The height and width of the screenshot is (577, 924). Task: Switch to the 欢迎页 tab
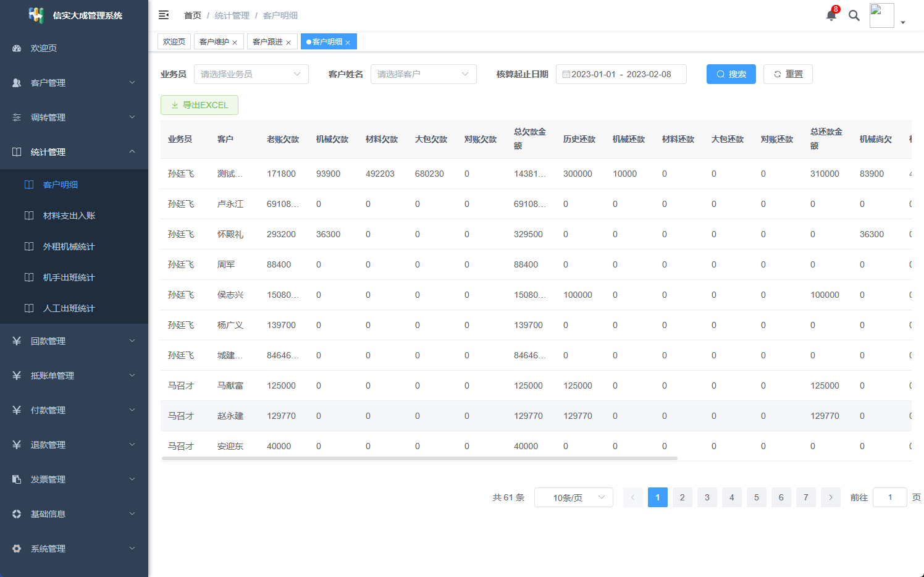174,42
